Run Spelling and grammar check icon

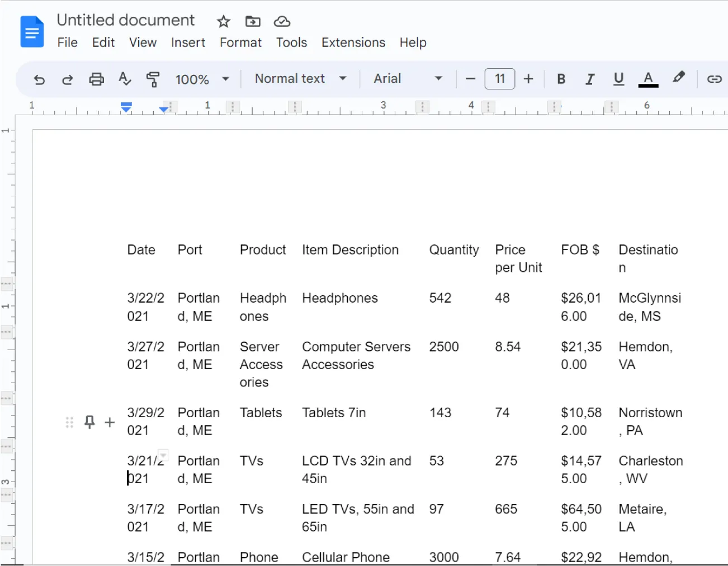click(x=124, y=79)
